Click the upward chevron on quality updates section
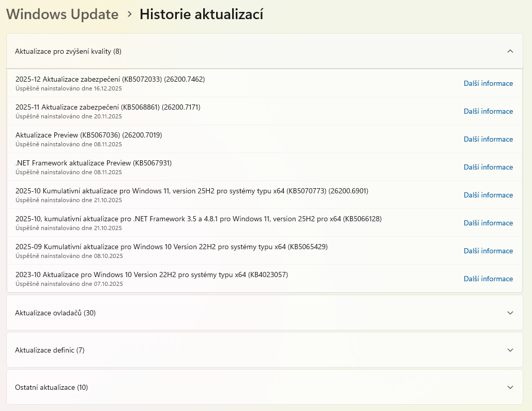The height and width of the screenshot is (411, 532). (510, 51)
